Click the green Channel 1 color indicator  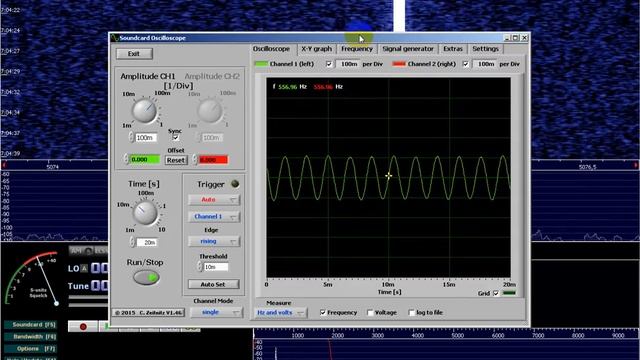point(261,64)
